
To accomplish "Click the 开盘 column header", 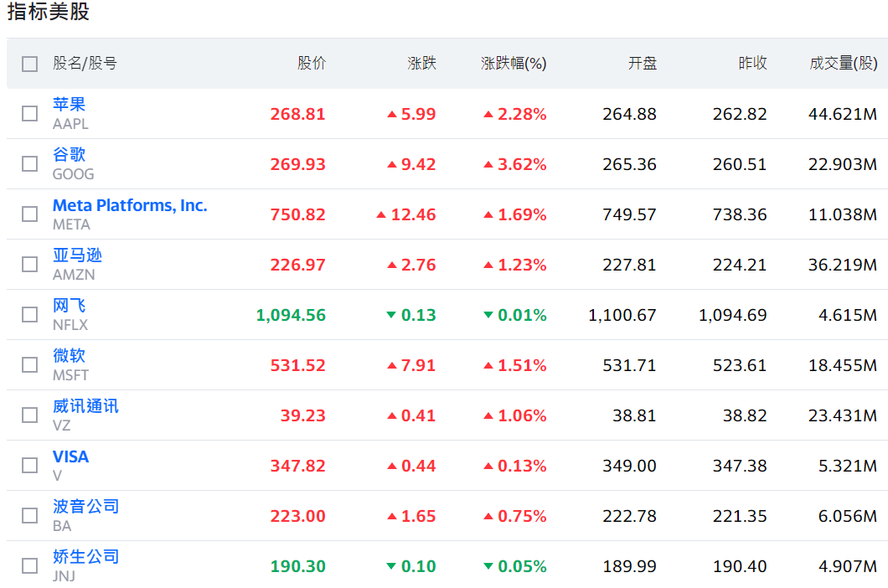I will (x=643, y=64).
